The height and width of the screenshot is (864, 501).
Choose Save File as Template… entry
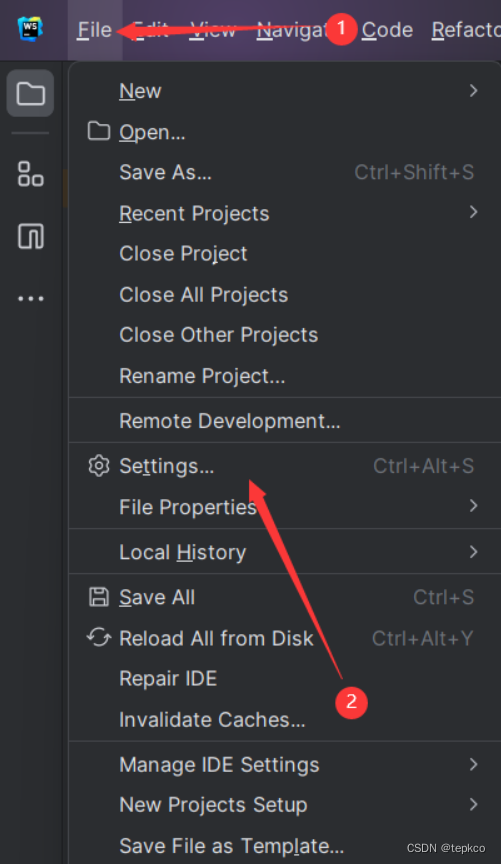tap(284, 845)
